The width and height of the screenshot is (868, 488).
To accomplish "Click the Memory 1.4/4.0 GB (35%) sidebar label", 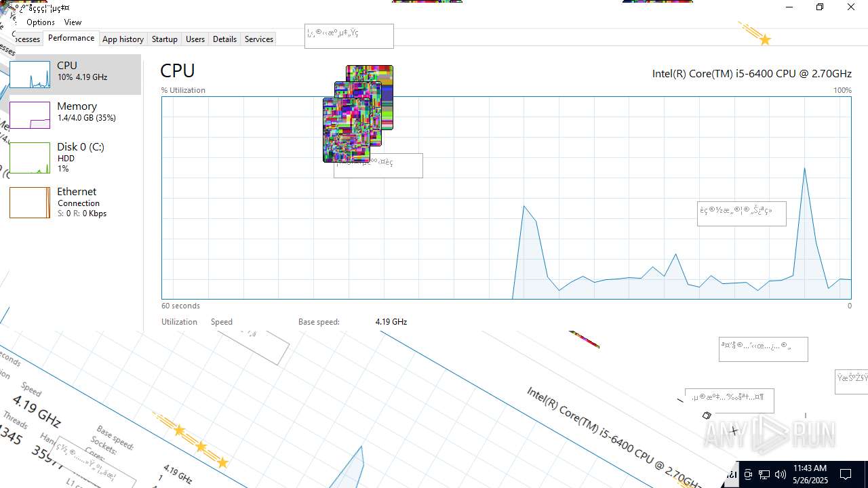I will click(86, 112).
